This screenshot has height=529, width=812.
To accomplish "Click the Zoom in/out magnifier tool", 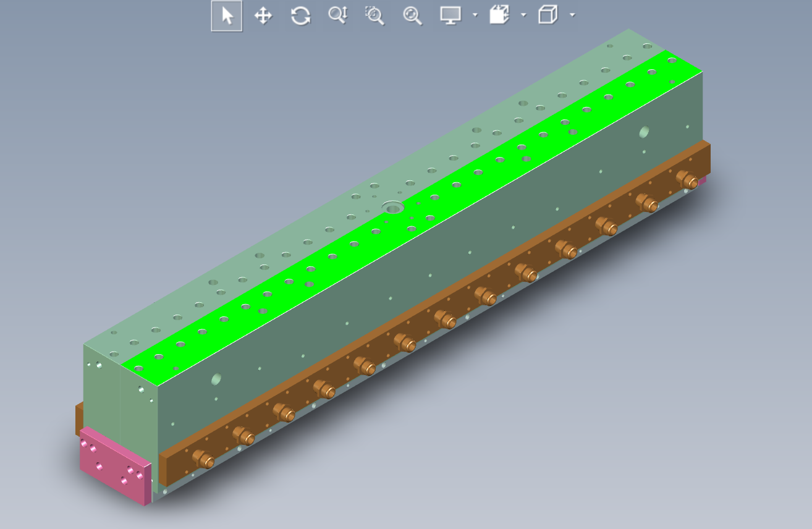I will point(338,15).
